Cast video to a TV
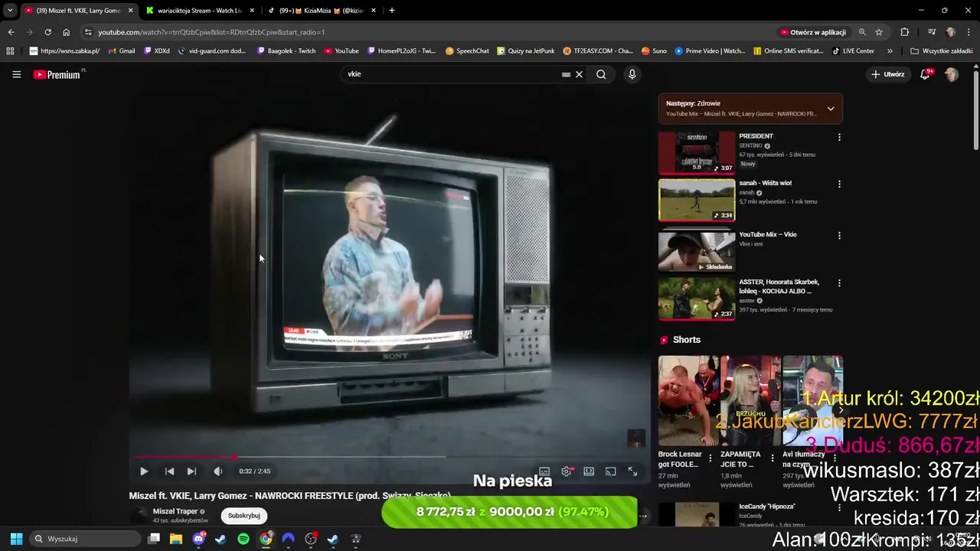The width and height of the screenshot is (980, 551). point(611,471)
